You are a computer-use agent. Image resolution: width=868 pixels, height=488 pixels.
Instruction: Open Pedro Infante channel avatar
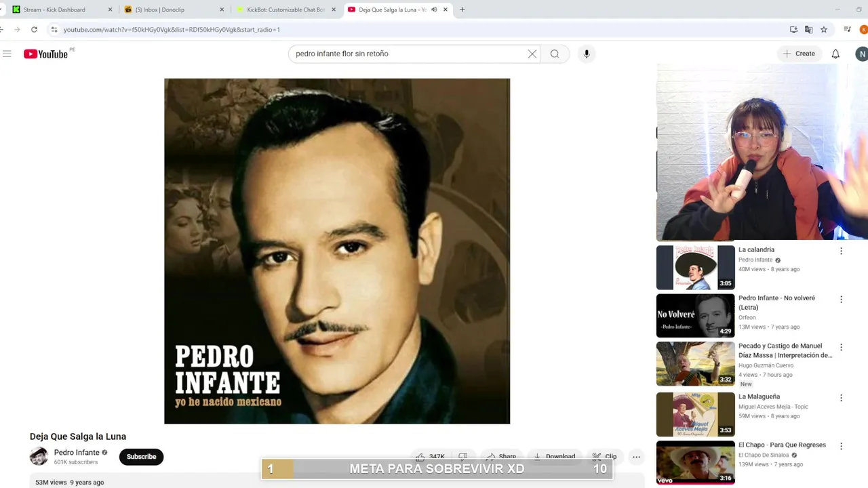point(39,457)
